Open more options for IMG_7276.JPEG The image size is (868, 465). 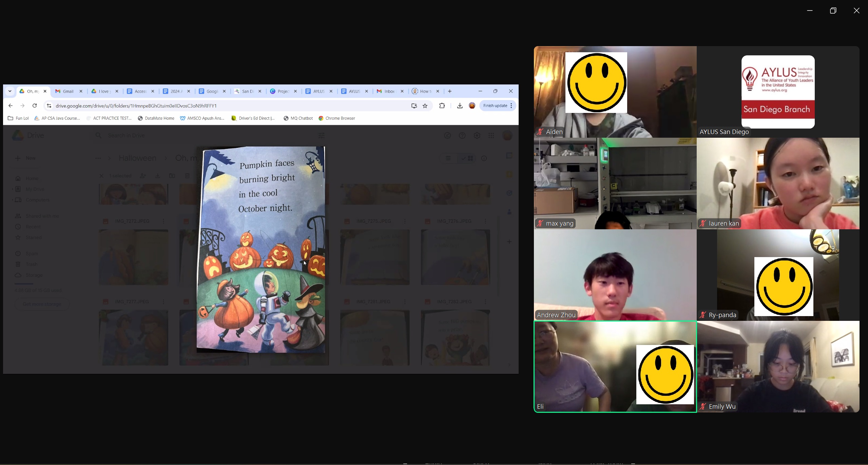485,221
